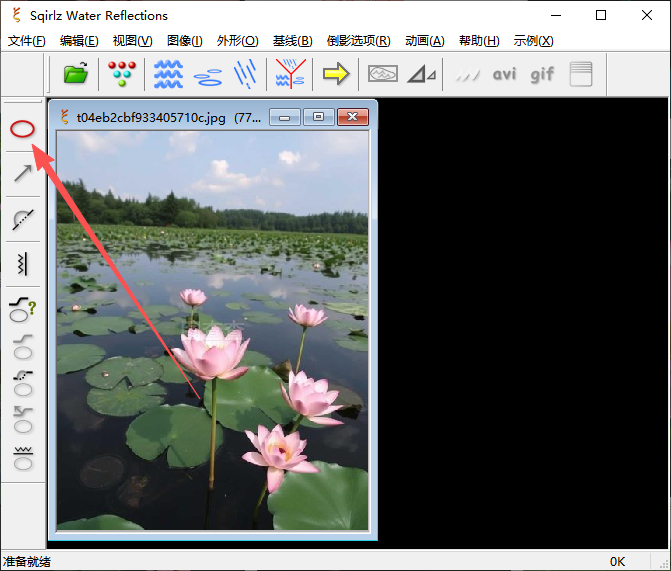This screenshot has height=571, width=671.
Task: Select the arc with dashed line tool
Action: (23, 220)
